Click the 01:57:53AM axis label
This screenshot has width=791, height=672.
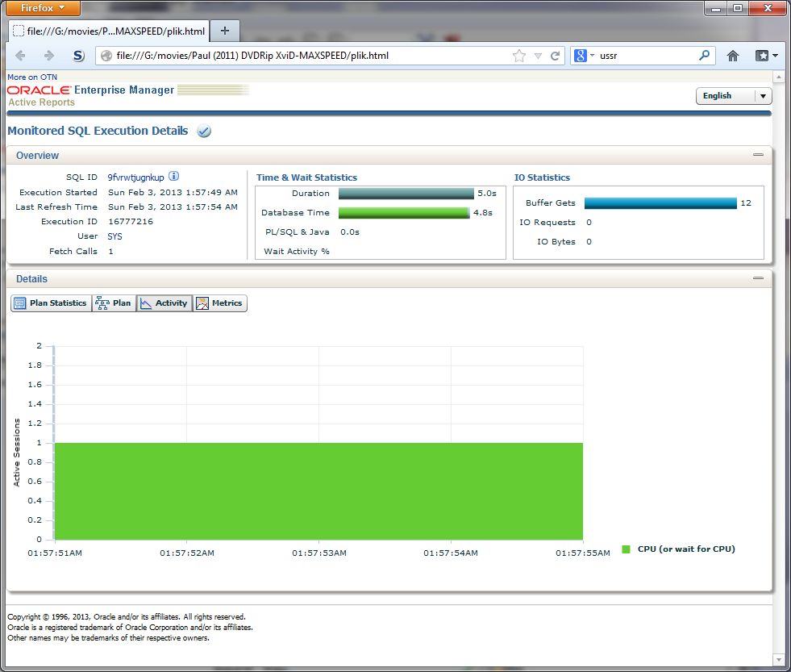coord(318,553)
